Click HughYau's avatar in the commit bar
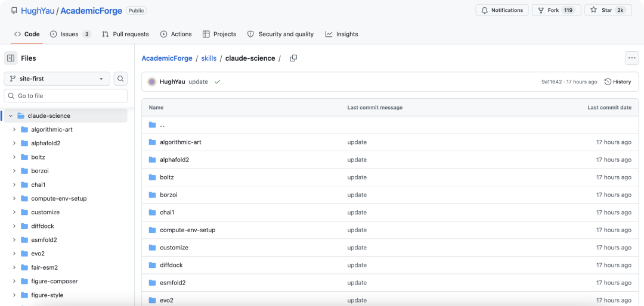 tap(152, 82)
